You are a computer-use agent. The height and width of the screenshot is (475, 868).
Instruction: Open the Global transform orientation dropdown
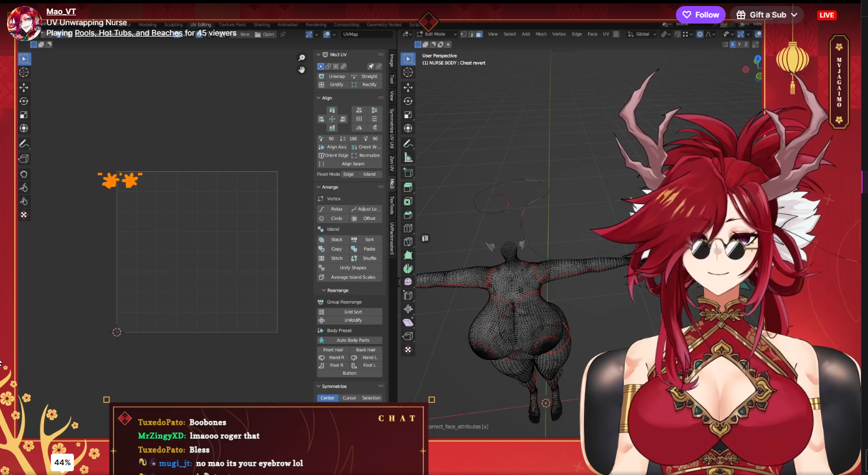coord(643,34)
